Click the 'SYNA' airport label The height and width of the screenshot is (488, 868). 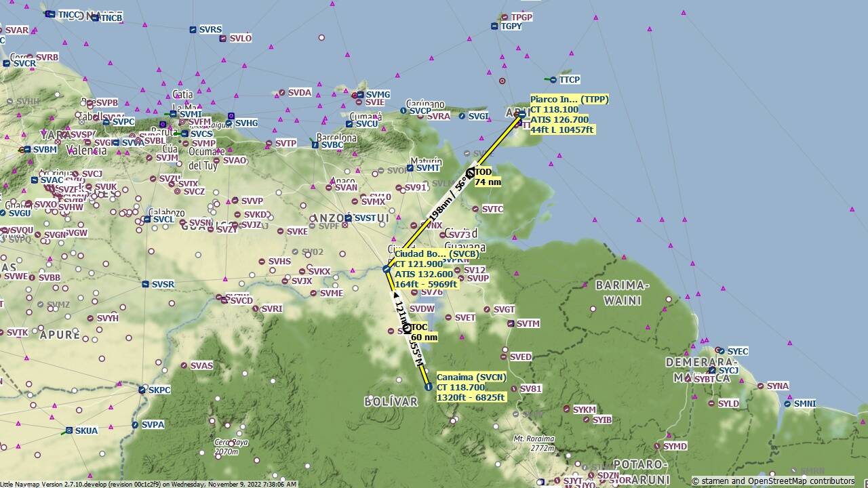point(778,386)
